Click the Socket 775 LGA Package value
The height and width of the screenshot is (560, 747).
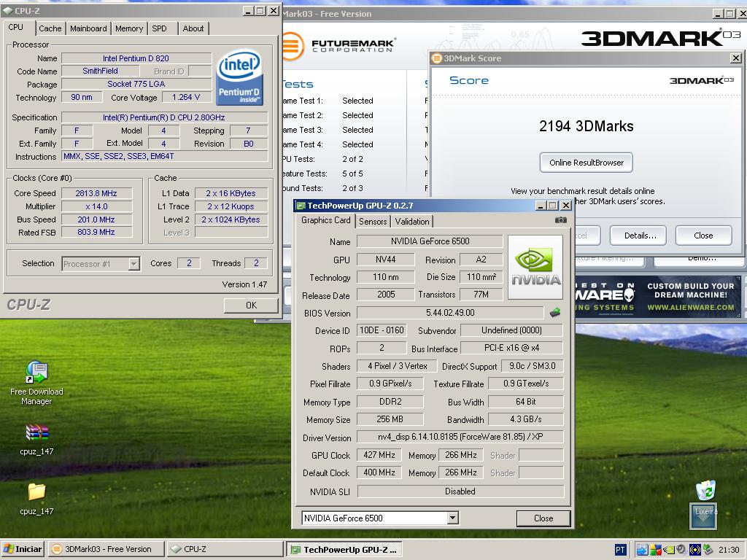[x=136, y=84]
